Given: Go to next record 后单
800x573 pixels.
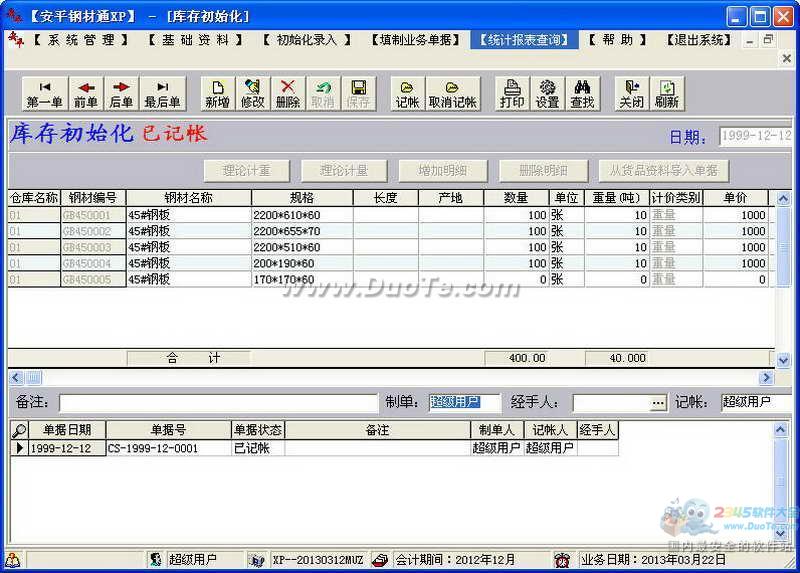Looking at the screenshot, I should 121,94.
